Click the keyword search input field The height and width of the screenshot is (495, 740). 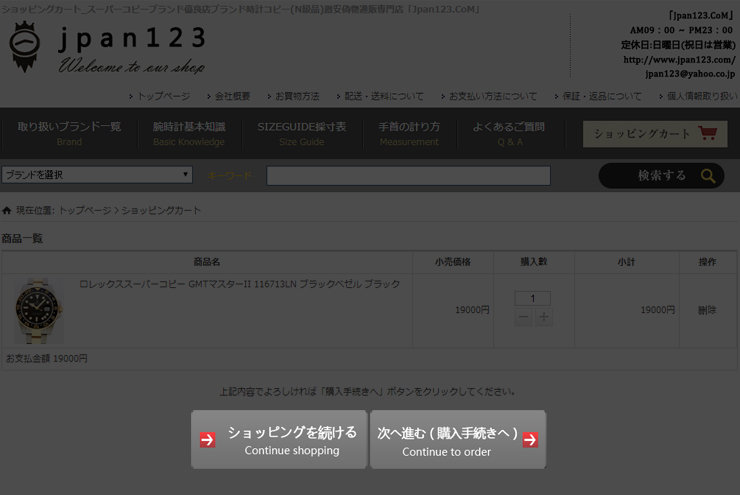(408, 176)
